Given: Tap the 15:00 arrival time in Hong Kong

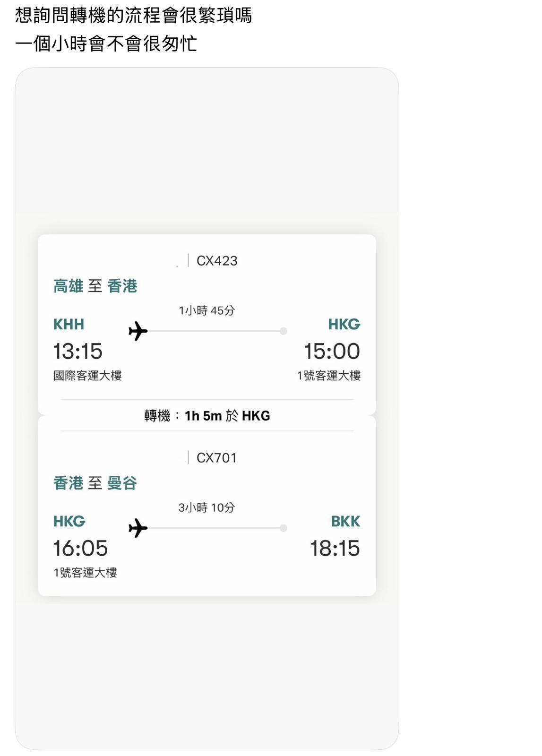Looking at the screenshot, I should pyautogui.click(x=332, y=352).
